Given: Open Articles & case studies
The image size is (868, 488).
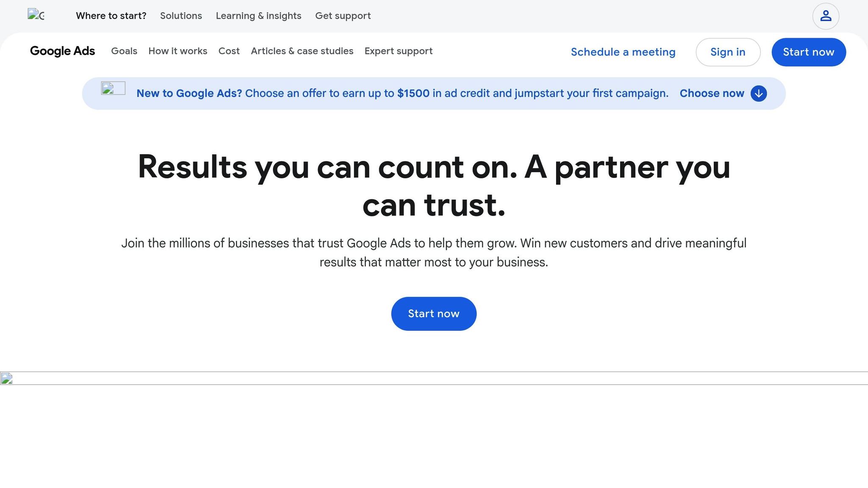Looking at the screenshot, I should (x=302, y=51).
